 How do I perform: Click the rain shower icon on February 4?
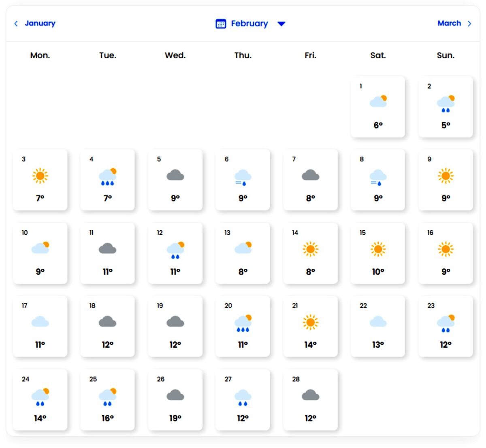(x=108, y=177)
